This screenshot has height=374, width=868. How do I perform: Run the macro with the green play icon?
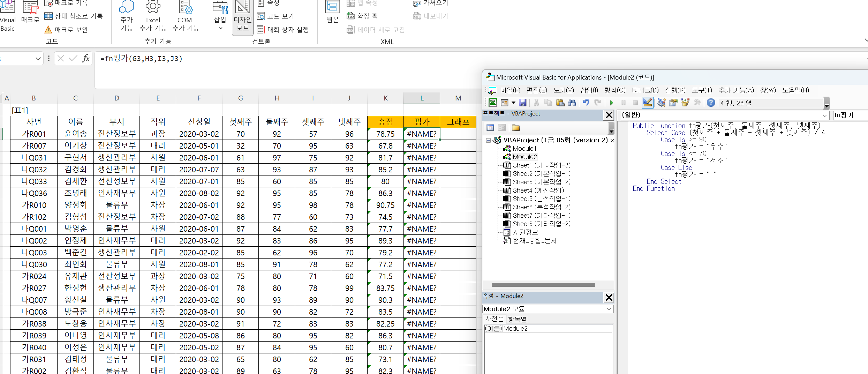pos(611,103)
